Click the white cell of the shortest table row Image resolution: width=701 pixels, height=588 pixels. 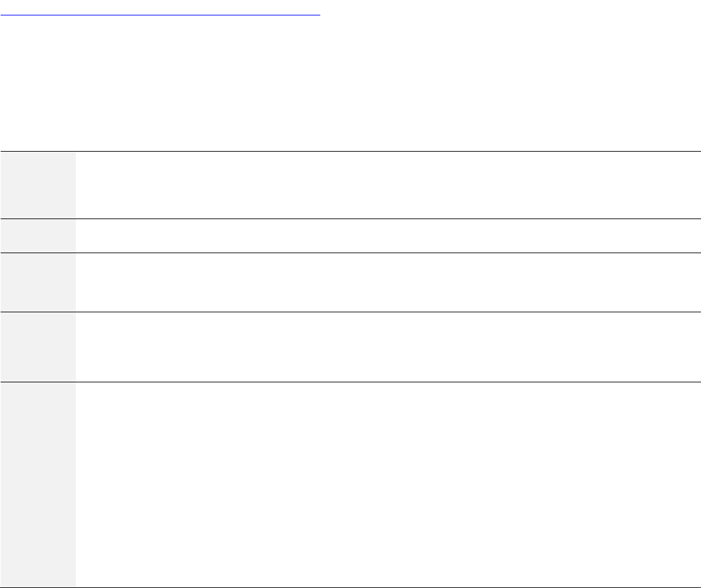(x=387, y=236)
